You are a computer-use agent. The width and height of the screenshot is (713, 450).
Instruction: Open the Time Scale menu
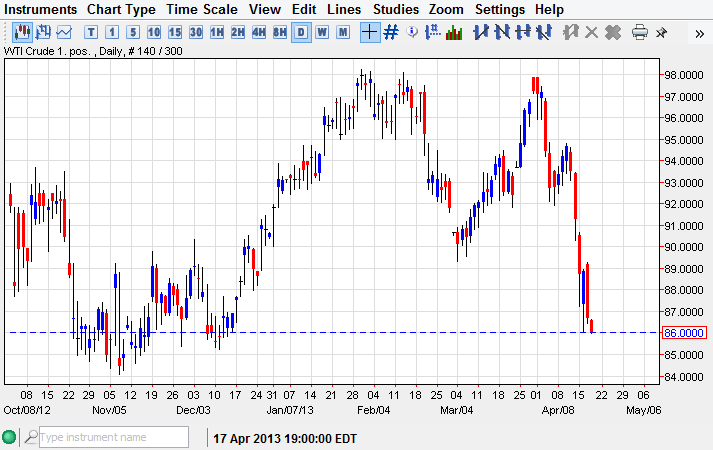(x=202, y=9)
